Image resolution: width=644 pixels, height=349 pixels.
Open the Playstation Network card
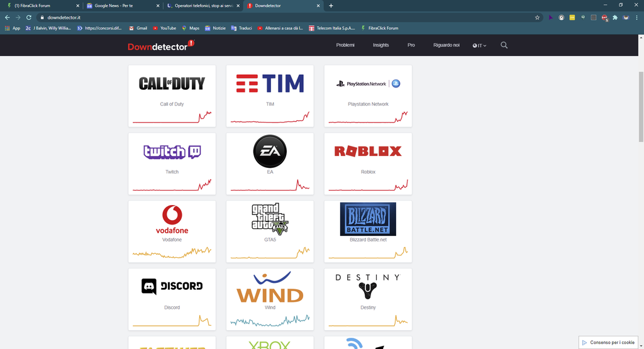[x=368, y=96]
